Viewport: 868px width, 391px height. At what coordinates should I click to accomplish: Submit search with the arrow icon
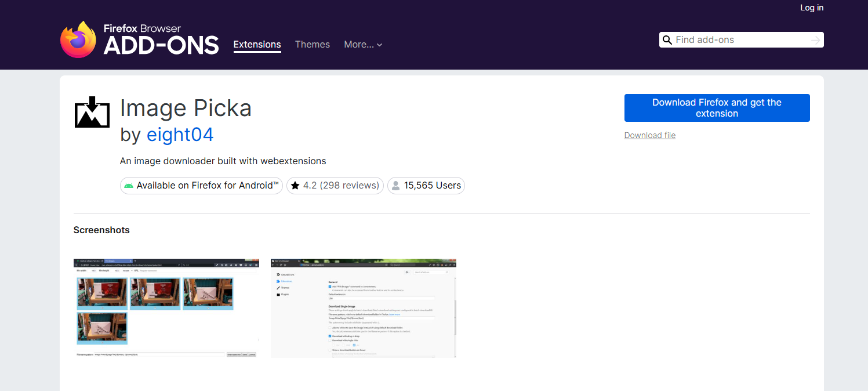click(x=815, y=40)
